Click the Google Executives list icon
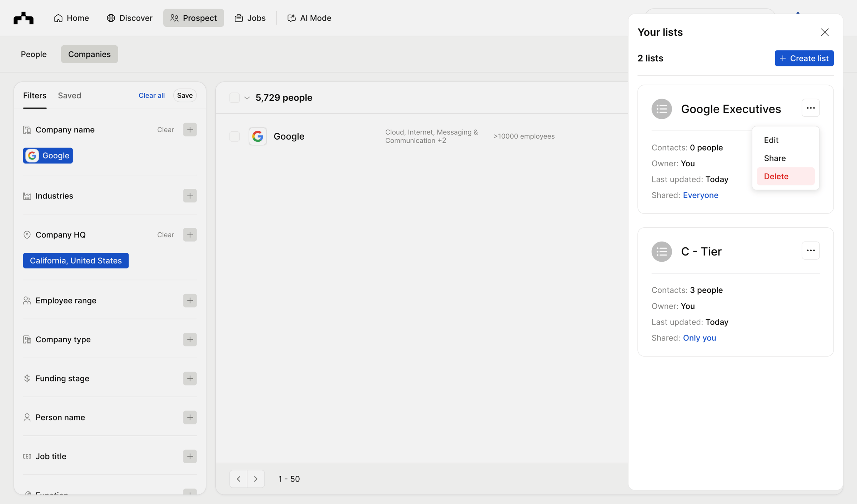Image resolution: width=857 pixels, height=504 pixels. tap(661, 109)
